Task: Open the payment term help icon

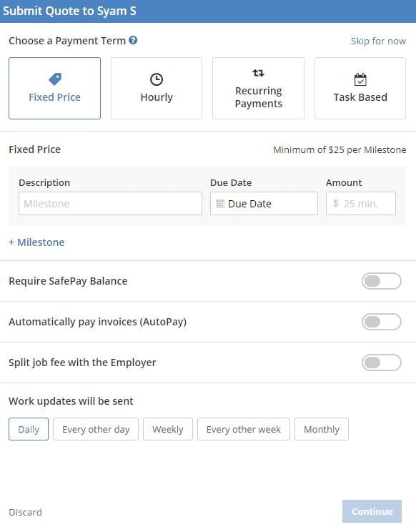Action: 133,40
